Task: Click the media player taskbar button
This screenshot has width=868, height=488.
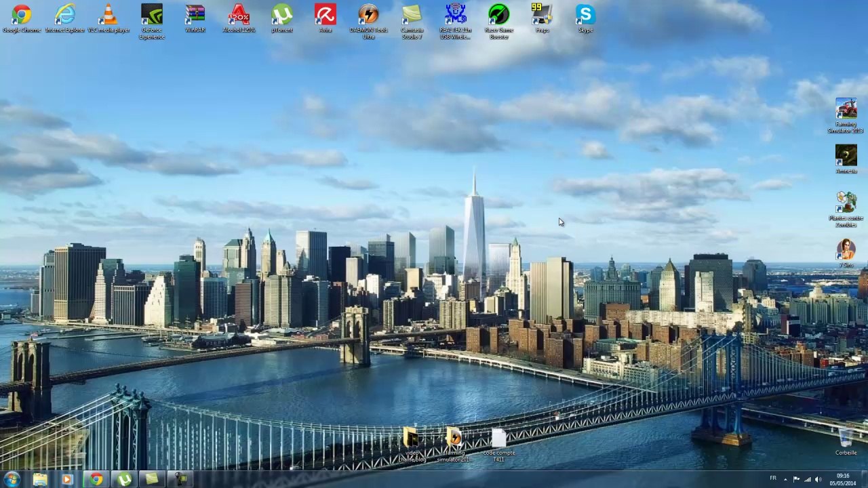Action: [x=67, y=480]
